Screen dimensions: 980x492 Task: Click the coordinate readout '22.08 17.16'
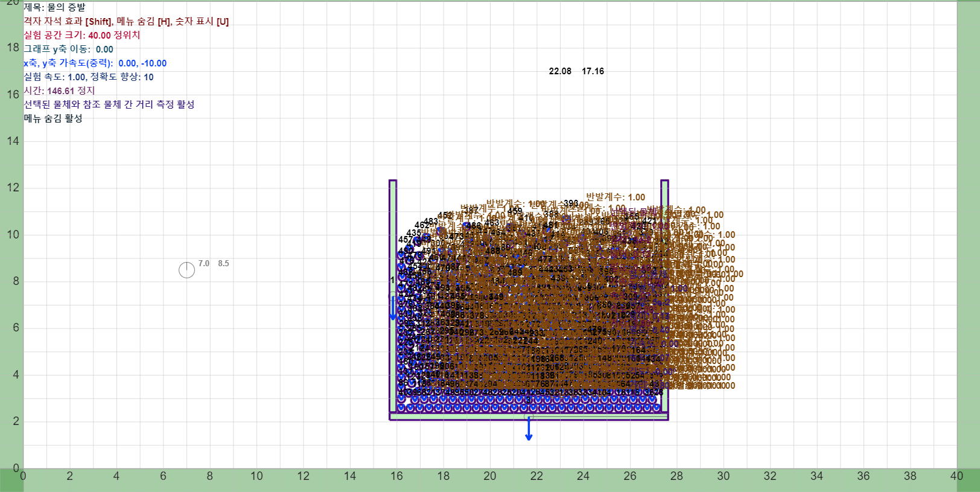pyautogui.click(x=576, y=71)
